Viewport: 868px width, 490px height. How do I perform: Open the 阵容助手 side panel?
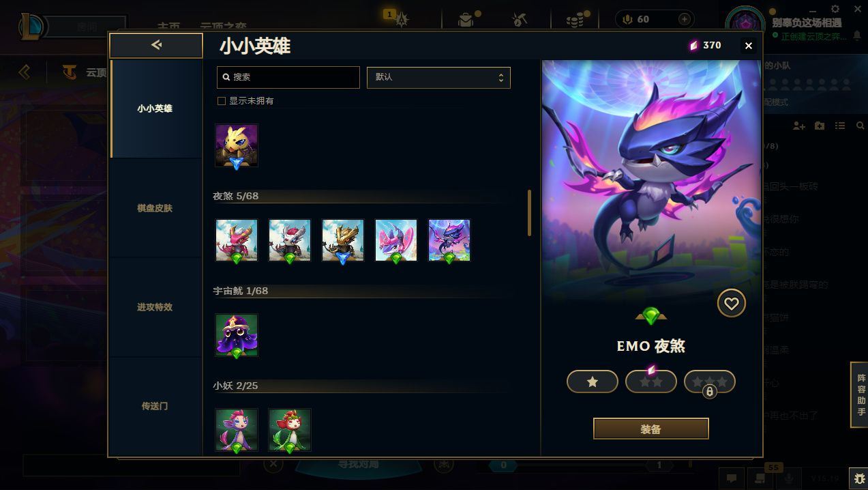tap(860, 394)
